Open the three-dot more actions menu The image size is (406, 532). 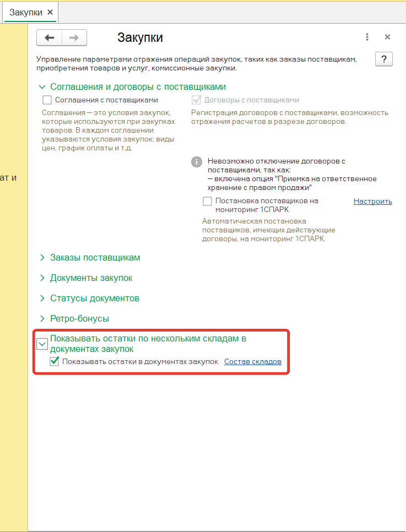point(367,37)
